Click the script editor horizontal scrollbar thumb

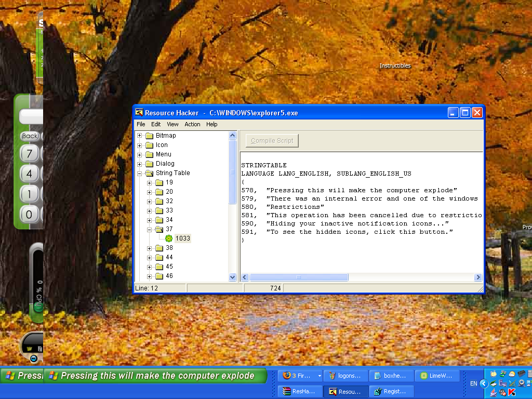[299, 277]
